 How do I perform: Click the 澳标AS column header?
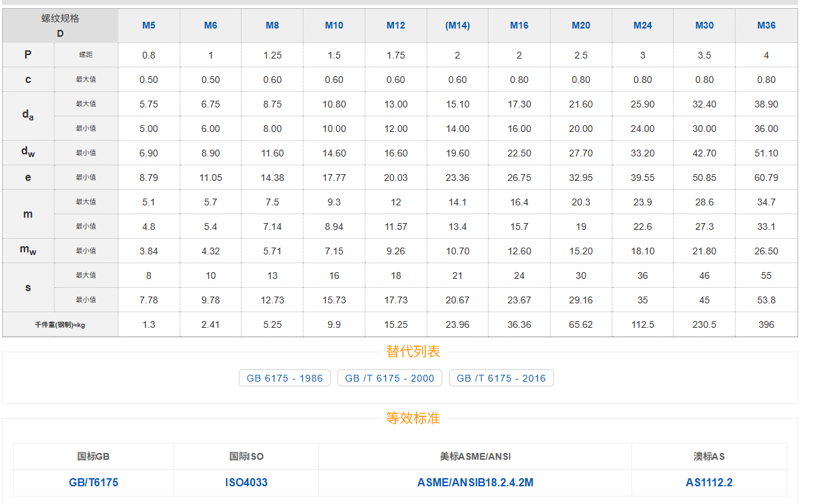point(709,456)
